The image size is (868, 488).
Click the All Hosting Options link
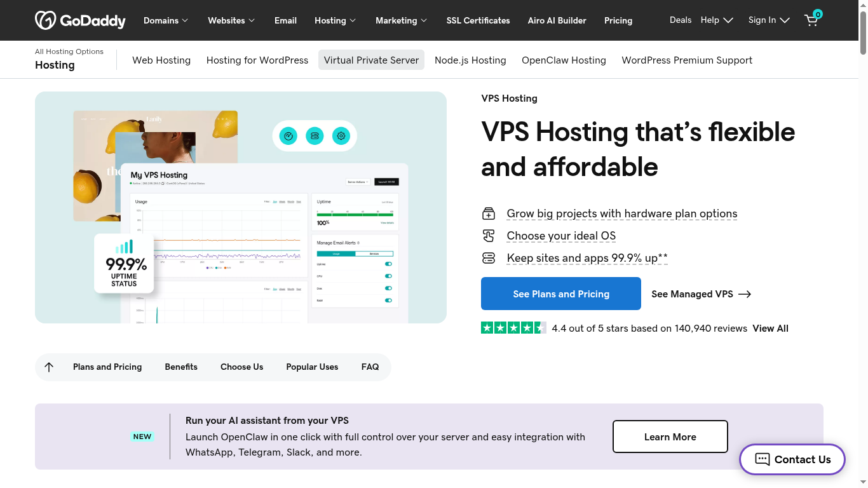(69, 51)
